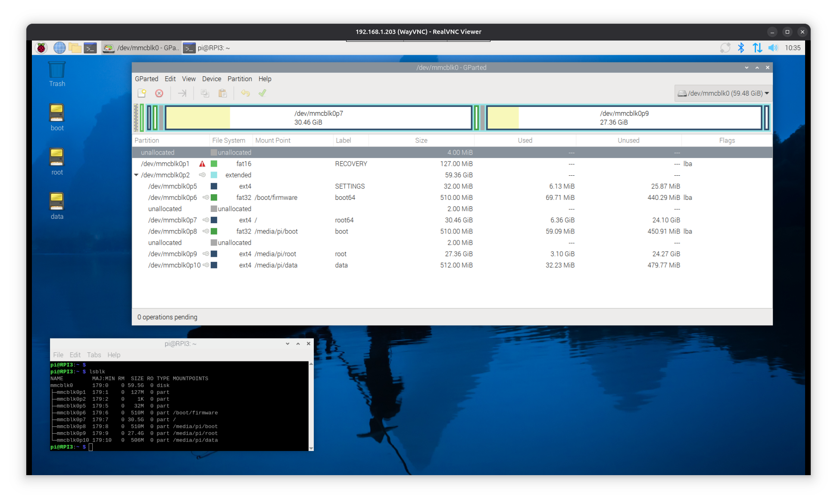Click the volume speaker tray icon
This screenshot has height=504, width=837.
tap(773, 48)
